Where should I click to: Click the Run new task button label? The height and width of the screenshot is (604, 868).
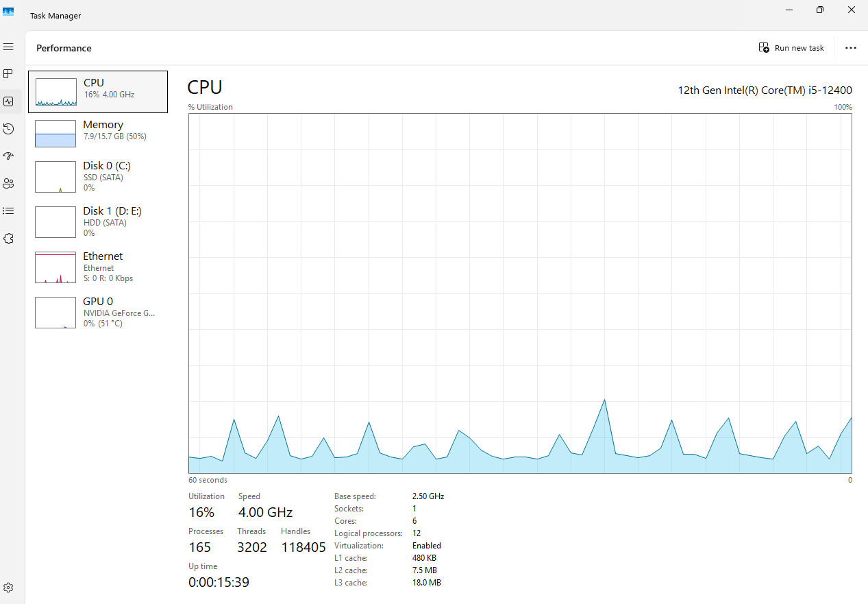(799, 48)
